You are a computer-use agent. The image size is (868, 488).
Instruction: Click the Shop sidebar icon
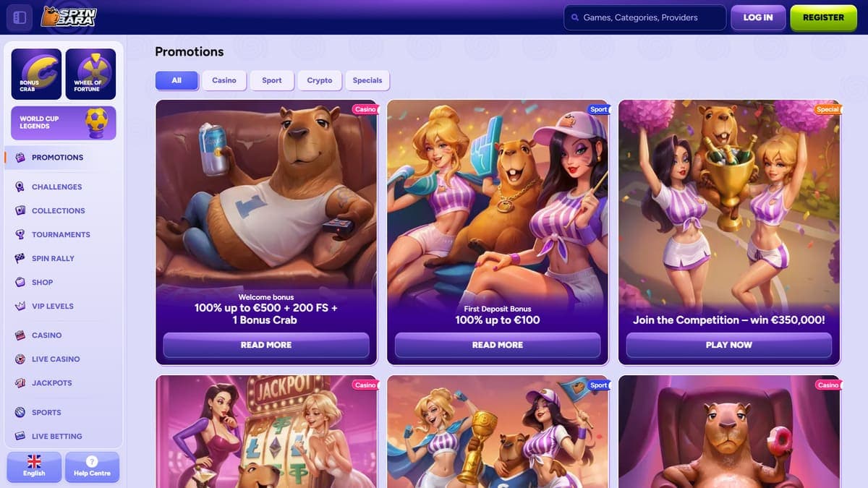[20, 282]
